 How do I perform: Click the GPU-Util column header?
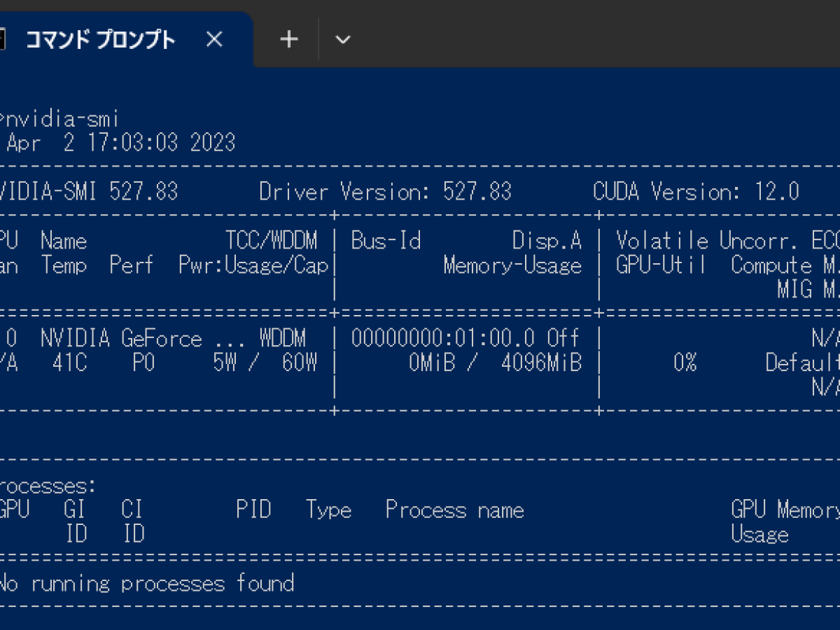pyautogui.click(x=661, y=266)
